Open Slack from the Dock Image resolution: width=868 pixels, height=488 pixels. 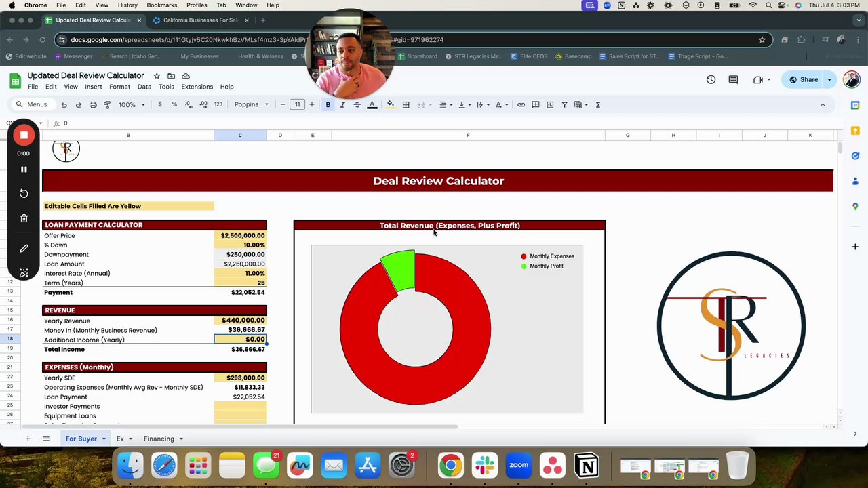coord(485,466)
